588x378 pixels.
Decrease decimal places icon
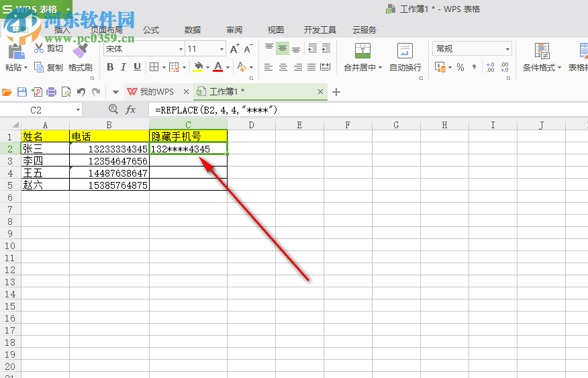pos(504,67)
